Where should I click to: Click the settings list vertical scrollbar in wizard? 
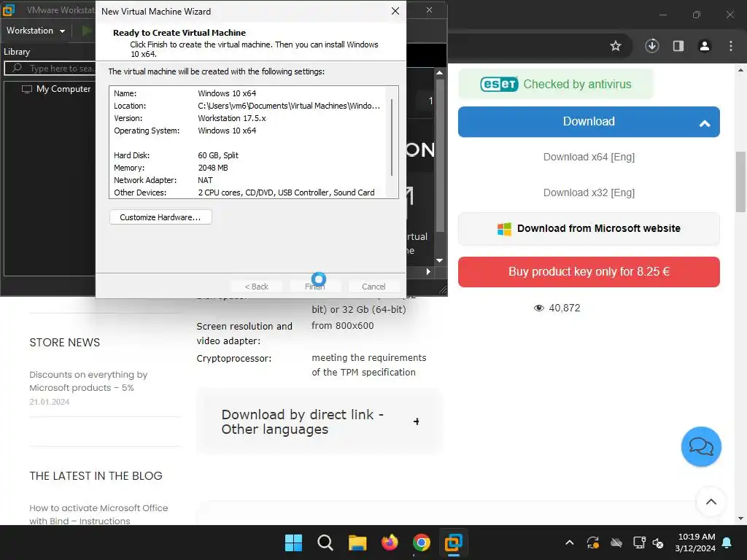[x=392, y=137]
